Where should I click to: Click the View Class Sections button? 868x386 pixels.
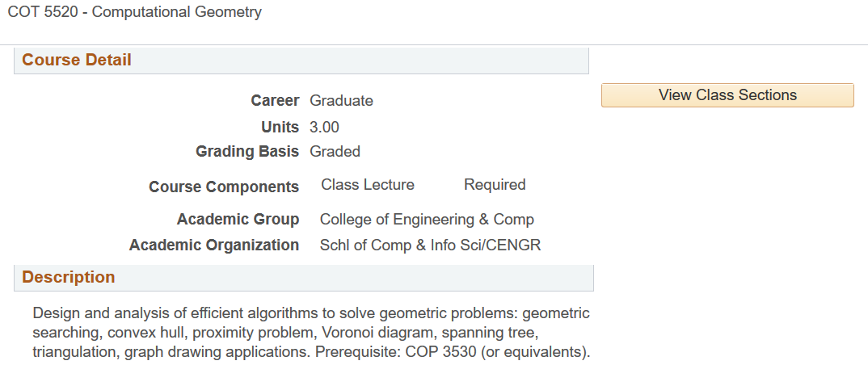(x=727, y=95)
